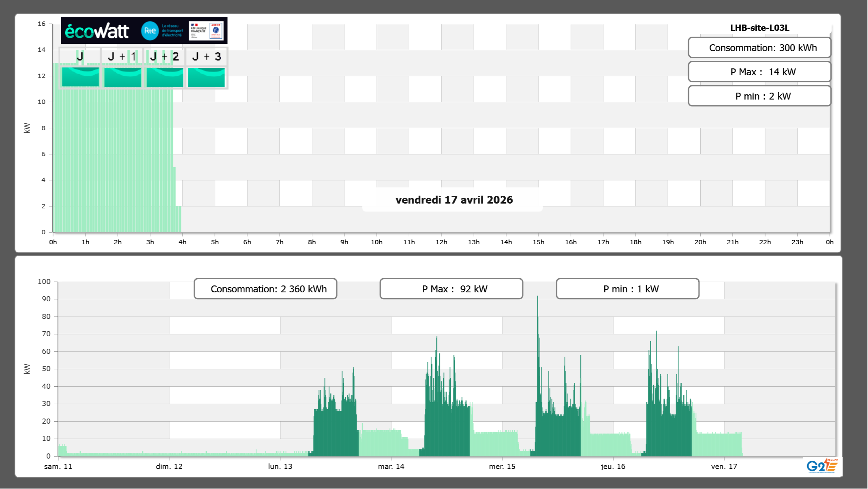The width and height of the screenshot is (868, 489).
Task: Click the P Max : 14 kW box
Action: (x=759, y=72)
